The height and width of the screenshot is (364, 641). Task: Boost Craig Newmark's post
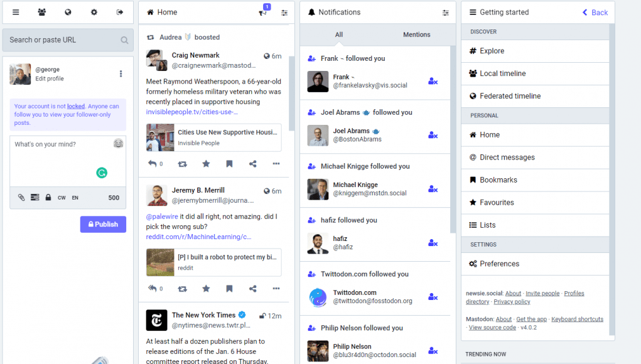point(182,164)
